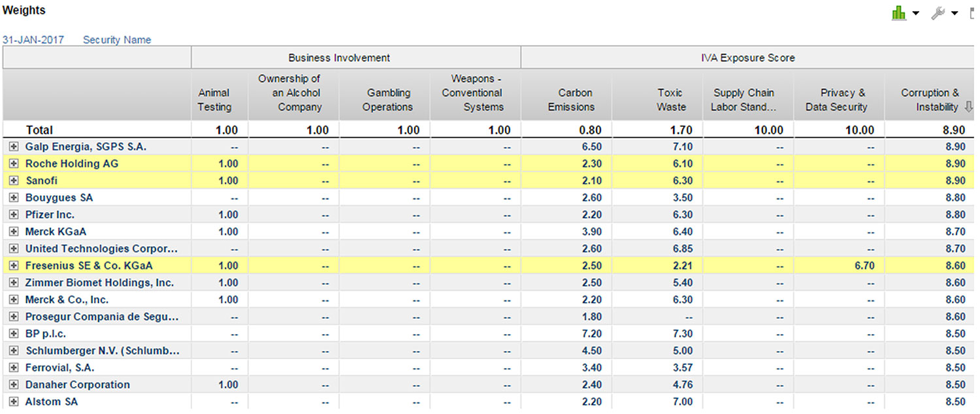Click the Corruption & Instability header text
This screenshot has height=414, width=980.
tap(930, 100)
